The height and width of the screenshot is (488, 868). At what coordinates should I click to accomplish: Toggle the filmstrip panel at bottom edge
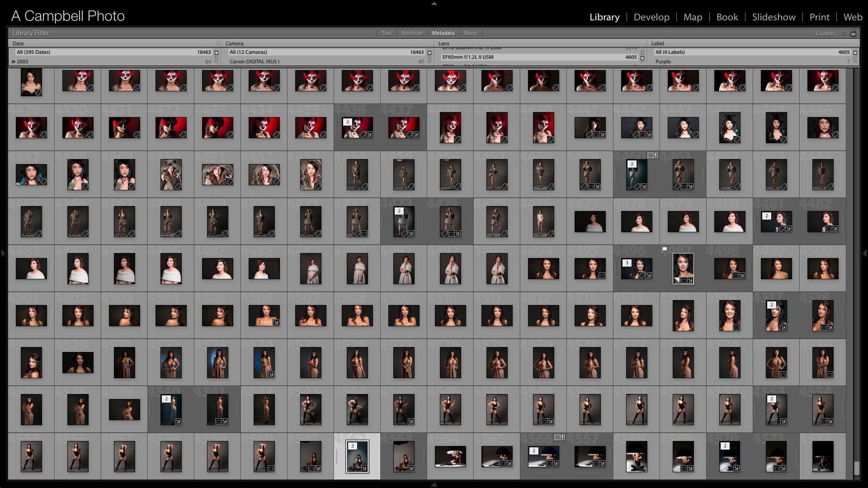click(x=434, y=485)
